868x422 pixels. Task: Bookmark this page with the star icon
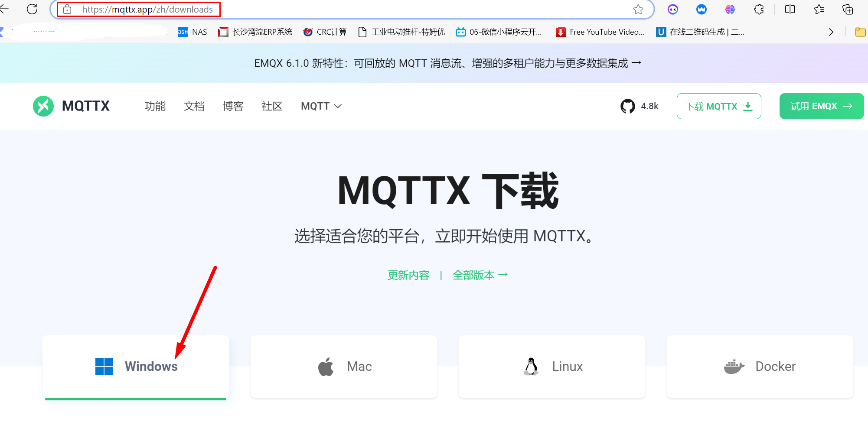pyautogui.click(x=638, y=10)
